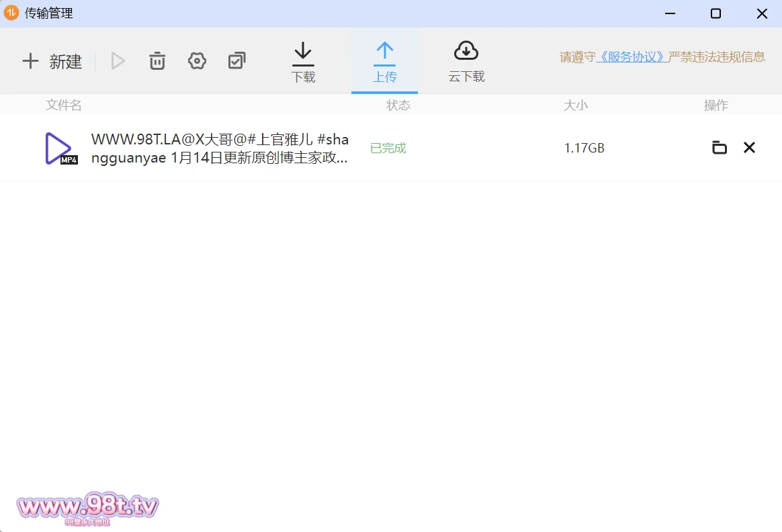Select the uploaded MP4 file name text
This screenshot has width=782, height=532.
(x=220, y=148)
